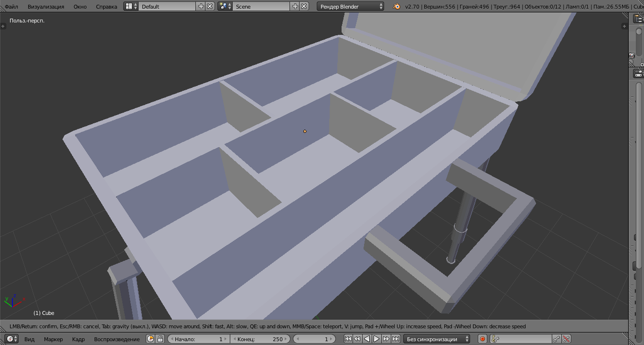Click the outliner editor type icon
This screenshot has height=345, width=644.
coord(638,19)
